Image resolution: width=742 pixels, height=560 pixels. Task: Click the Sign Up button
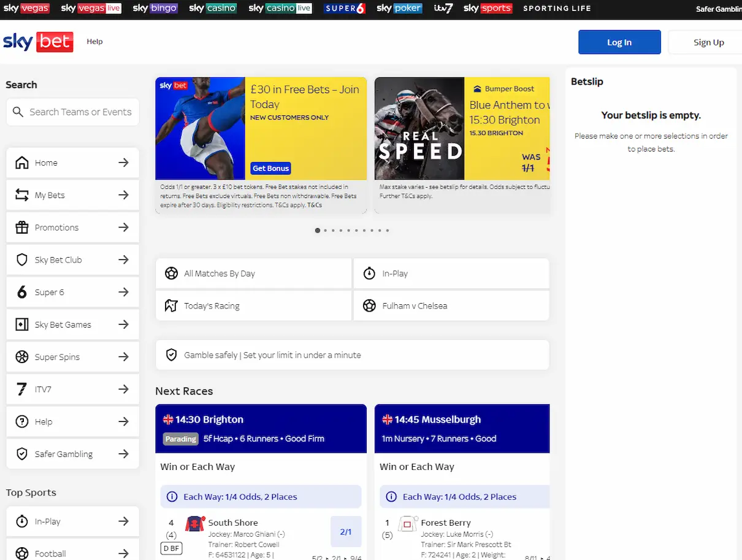click(x=706, y=42)
